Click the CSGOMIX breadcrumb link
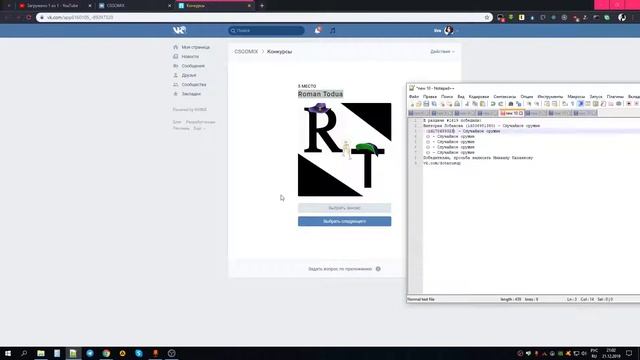 point(246,51)
